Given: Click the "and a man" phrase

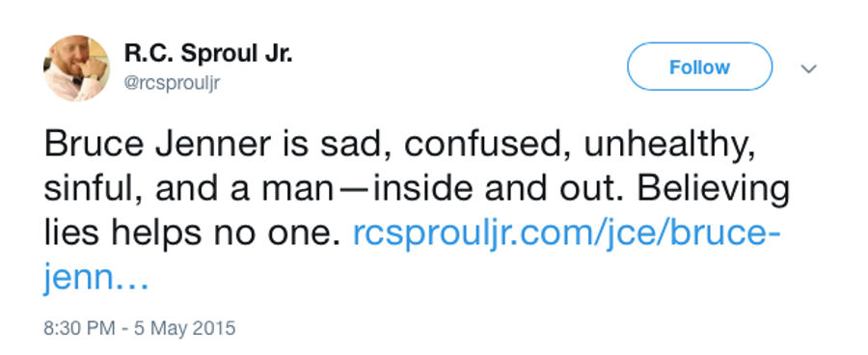Looking at the screenshot, I should (244, 189).
